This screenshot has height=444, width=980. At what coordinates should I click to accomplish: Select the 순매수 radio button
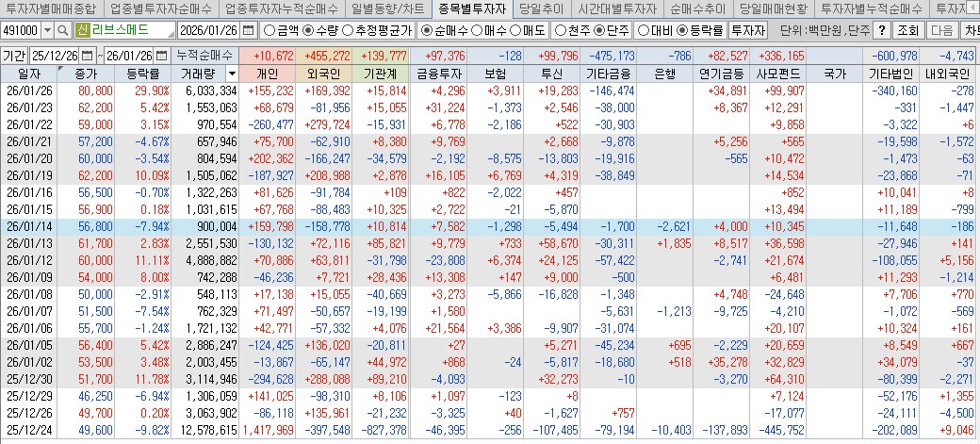426,30
